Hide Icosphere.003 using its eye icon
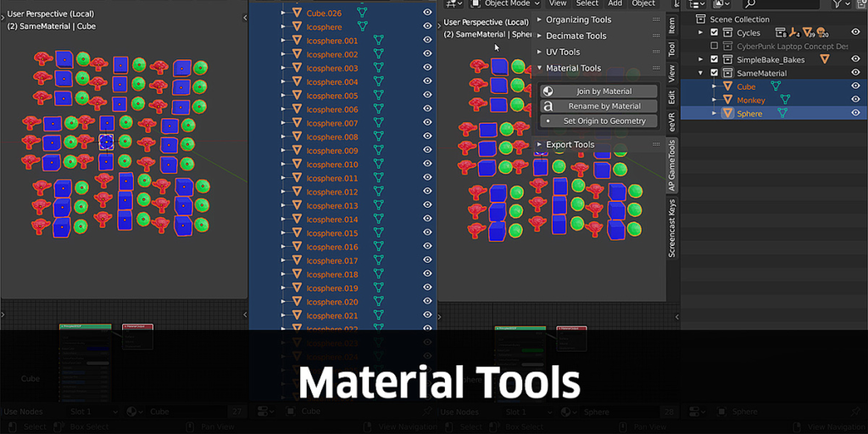 427,68
